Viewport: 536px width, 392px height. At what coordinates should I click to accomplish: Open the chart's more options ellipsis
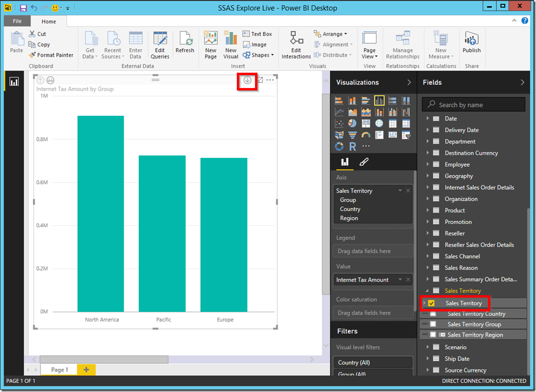[x=270, y=80]
